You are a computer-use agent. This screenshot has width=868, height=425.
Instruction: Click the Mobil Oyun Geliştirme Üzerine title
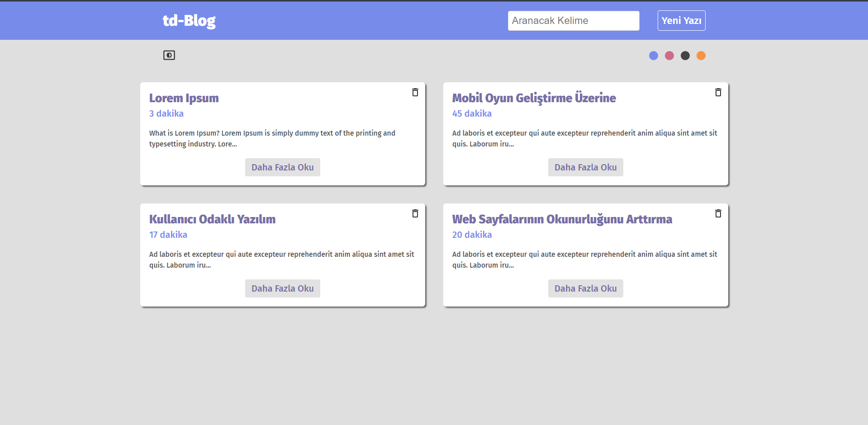coord(534,98)
